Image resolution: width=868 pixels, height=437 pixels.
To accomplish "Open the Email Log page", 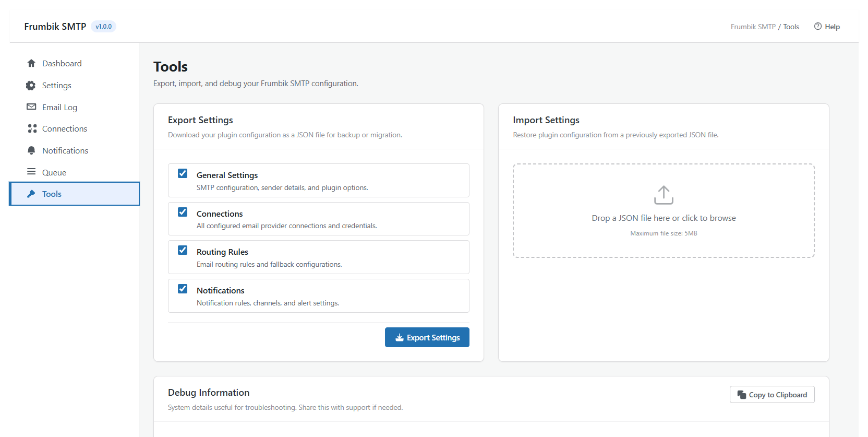I will (74, 107).
